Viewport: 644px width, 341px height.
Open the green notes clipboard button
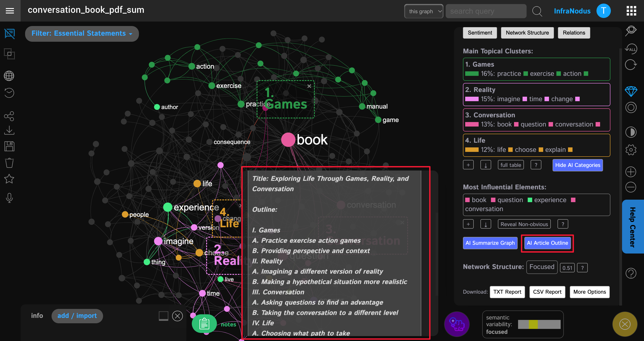click(204, 324)
